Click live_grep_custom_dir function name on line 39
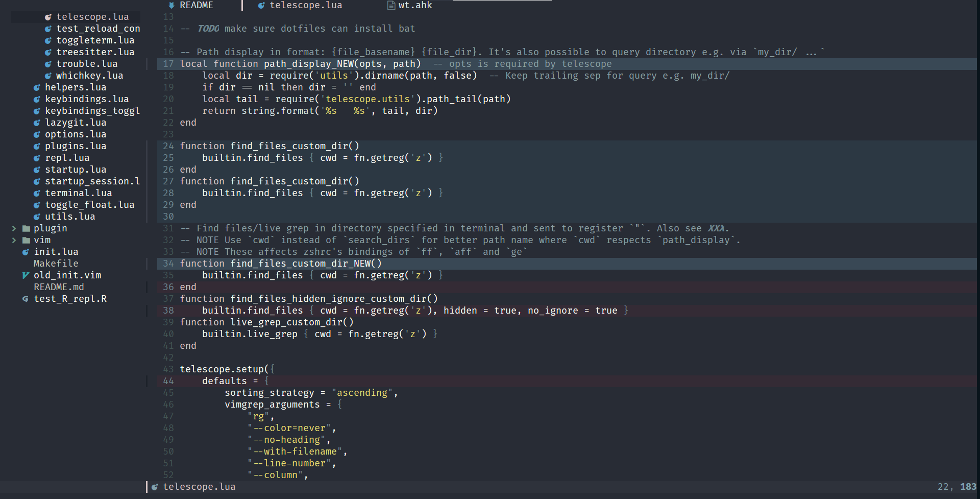This screenshot has width=980, height=499. coord(286,322)
